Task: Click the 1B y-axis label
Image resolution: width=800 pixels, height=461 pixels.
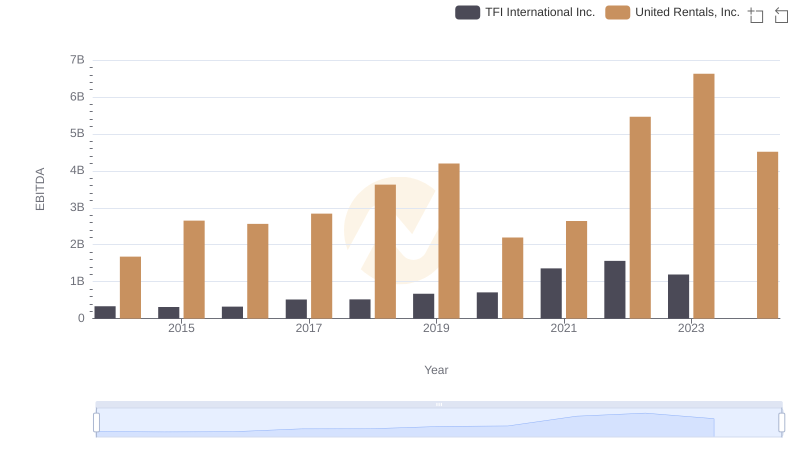Action: (77, 281)
